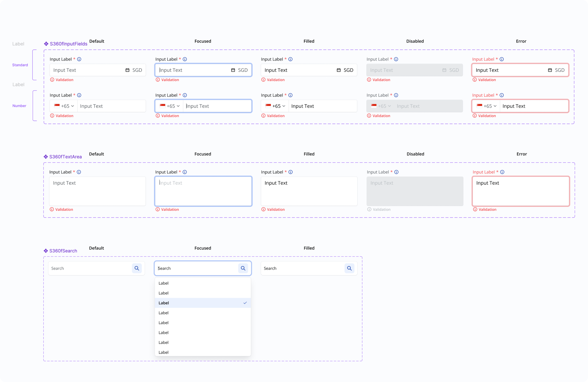
Task: Select the fifth Label option in search dropdown
Action: point(203,323)
